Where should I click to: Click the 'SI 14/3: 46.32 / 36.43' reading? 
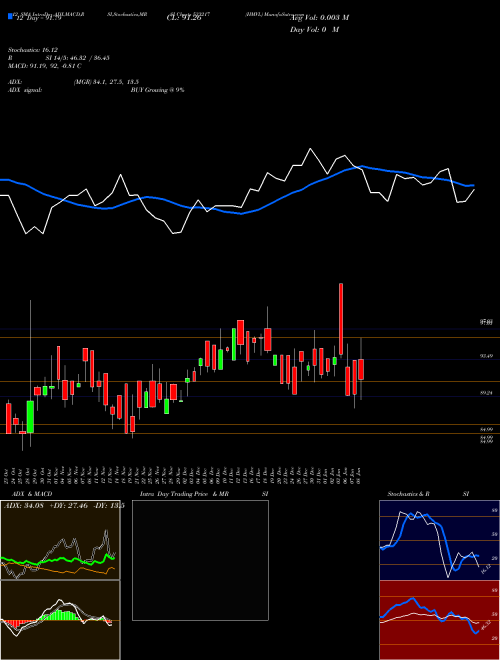(78, 58)
